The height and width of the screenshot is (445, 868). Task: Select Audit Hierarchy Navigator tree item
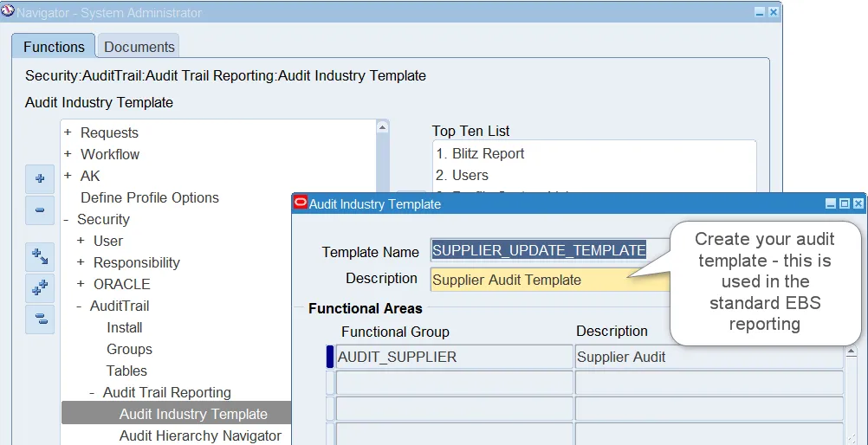pos(200,435)
